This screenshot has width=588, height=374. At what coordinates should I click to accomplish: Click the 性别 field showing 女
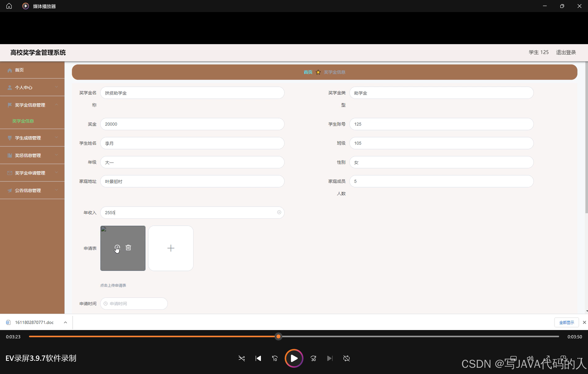441,162
